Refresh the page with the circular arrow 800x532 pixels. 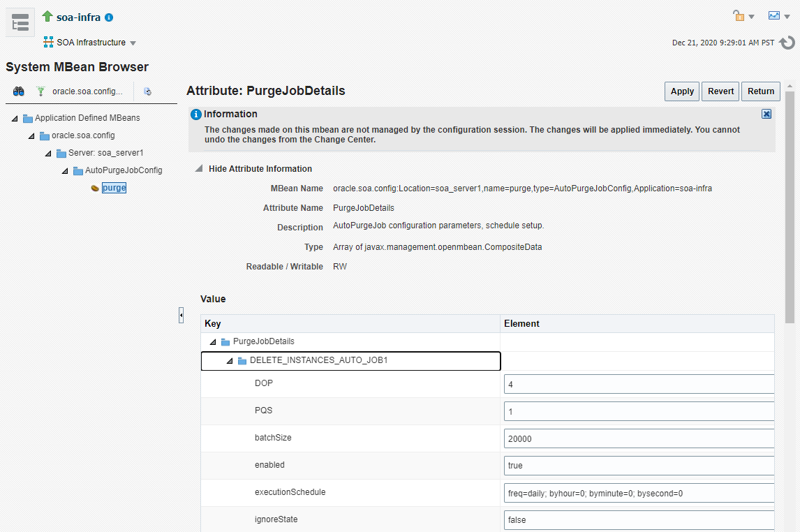point(787,43)
